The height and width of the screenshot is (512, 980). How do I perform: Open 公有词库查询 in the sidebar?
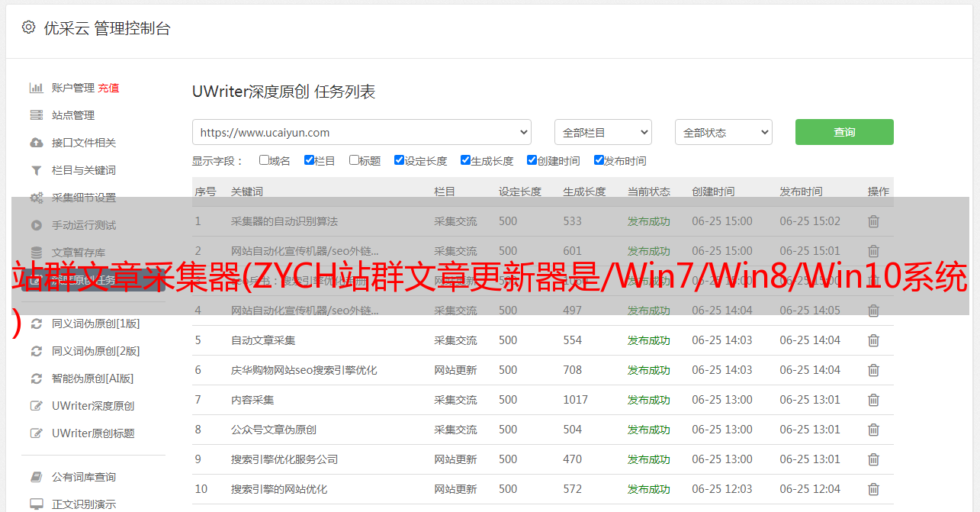pyautogui.click(x=84, y=477)
